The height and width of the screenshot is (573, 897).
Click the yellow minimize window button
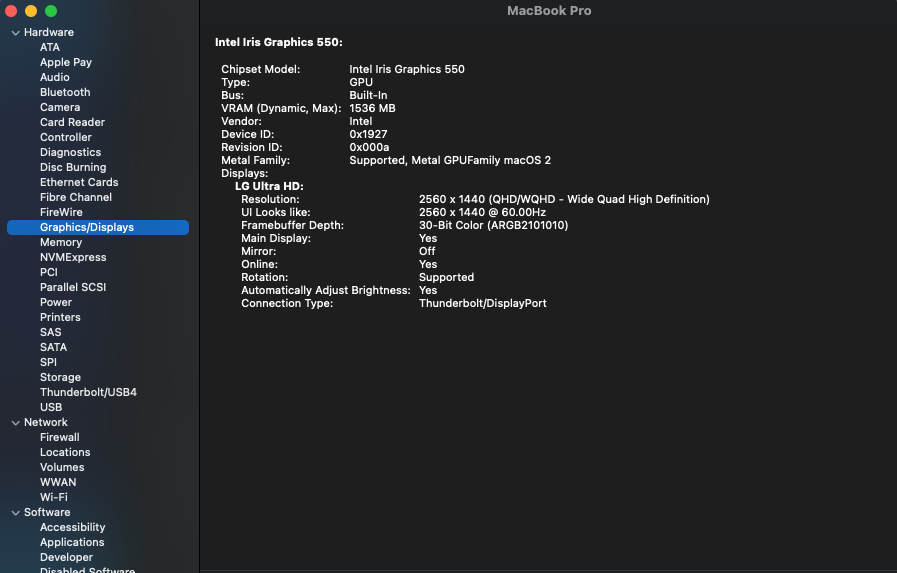click(x=31, y=11)
